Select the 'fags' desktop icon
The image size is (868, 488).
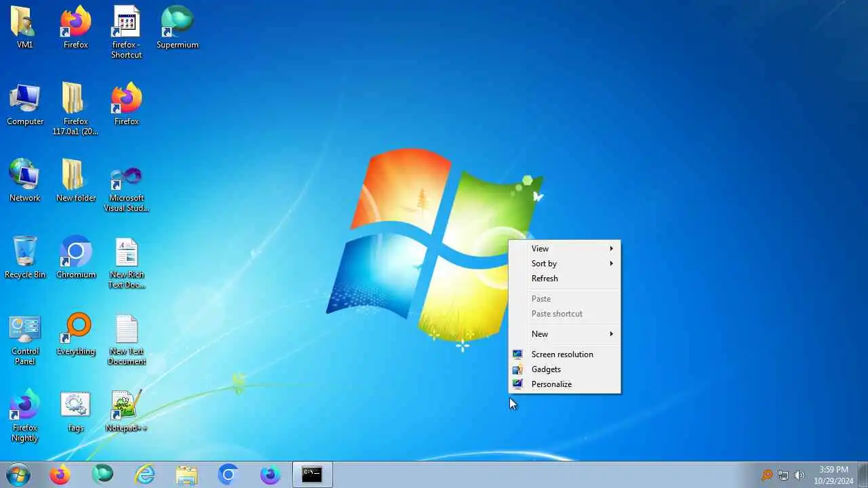click(x=75, y=411)
